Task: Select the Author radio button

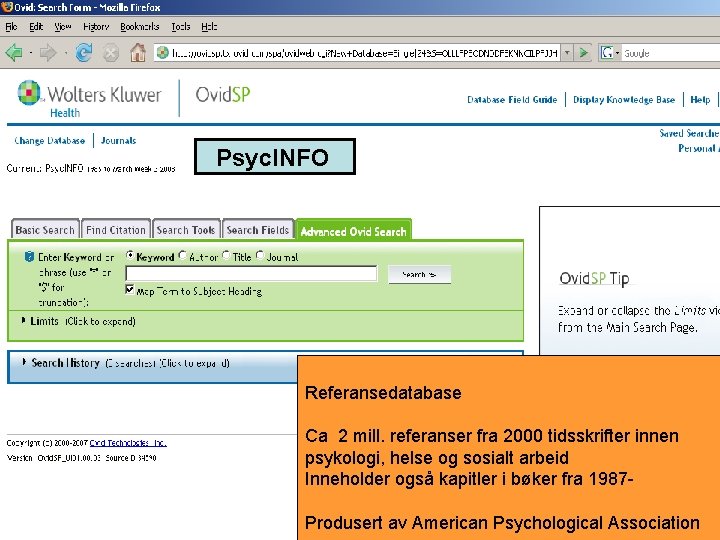Action: (183, 255)
